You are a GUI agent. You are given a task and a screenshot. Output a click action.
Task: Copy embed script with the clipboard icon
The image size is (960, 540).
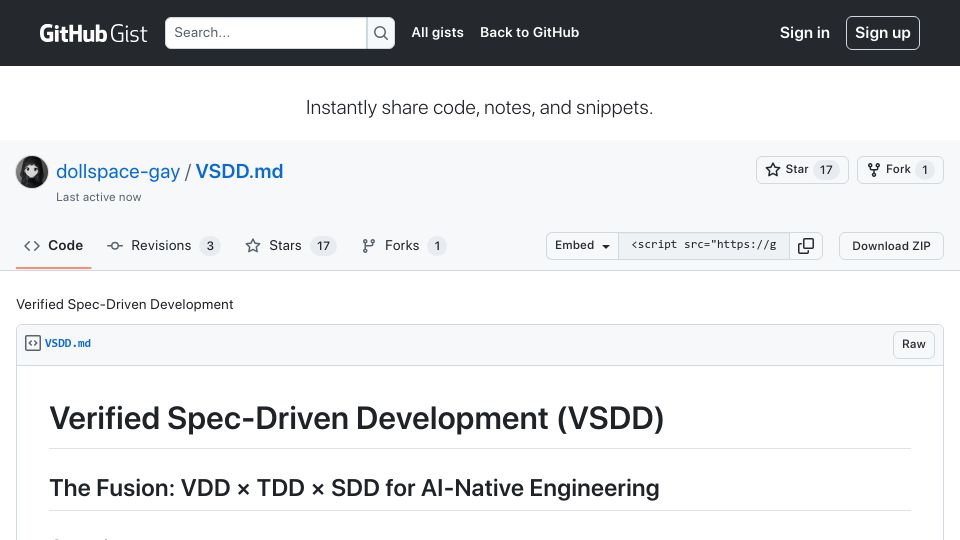click(806, 246)
